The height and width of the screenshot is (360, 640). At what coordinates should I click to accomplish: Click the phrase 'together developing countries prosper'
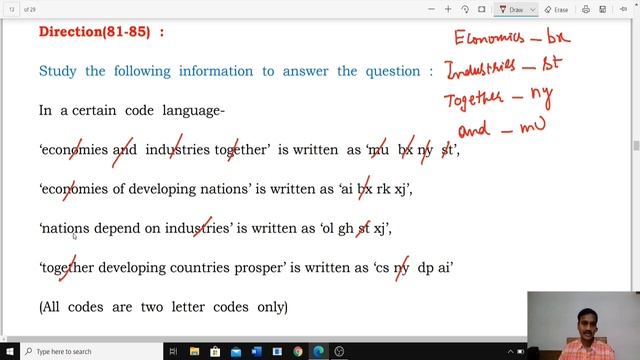(x=162, y=268)
